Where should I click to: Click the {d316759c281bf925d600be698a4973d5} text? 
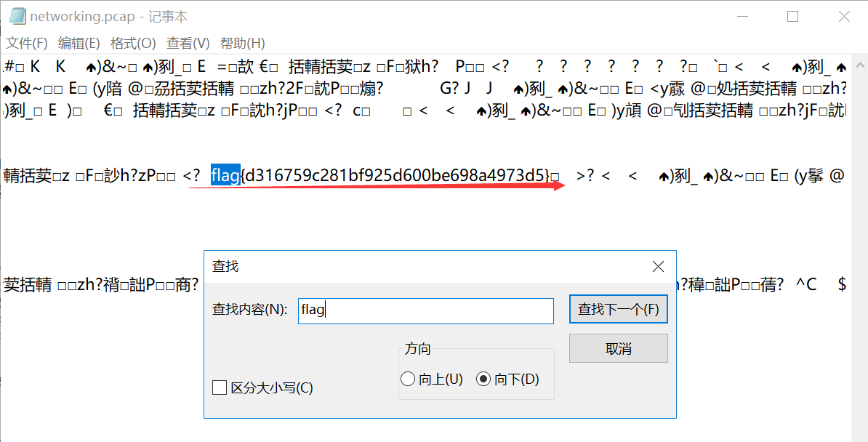395,175
